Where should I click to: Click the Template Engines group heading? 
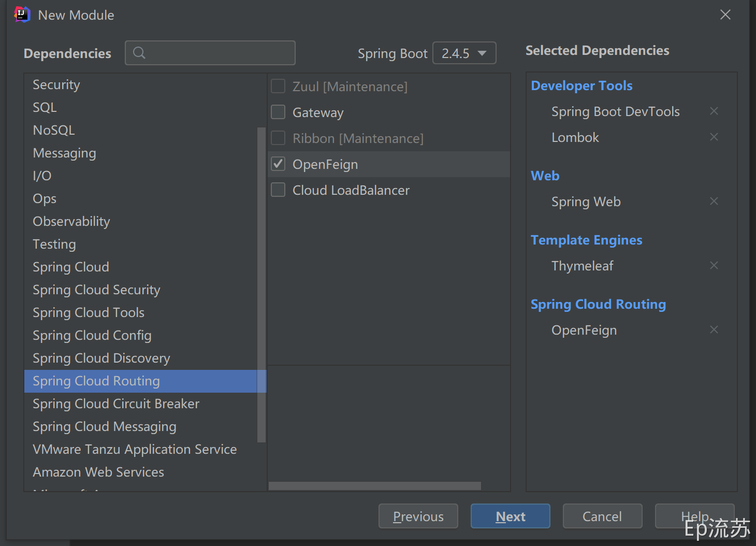(x=587, y=240)
